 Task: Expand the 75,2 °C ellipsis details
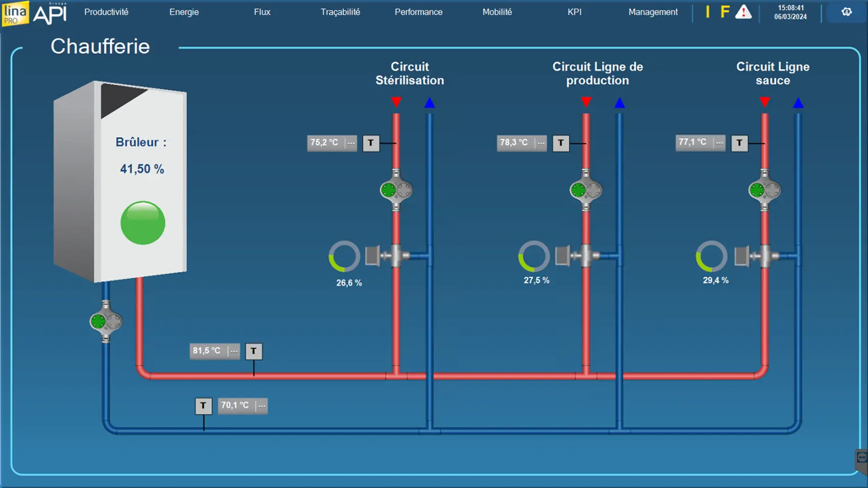coord(351,143)
